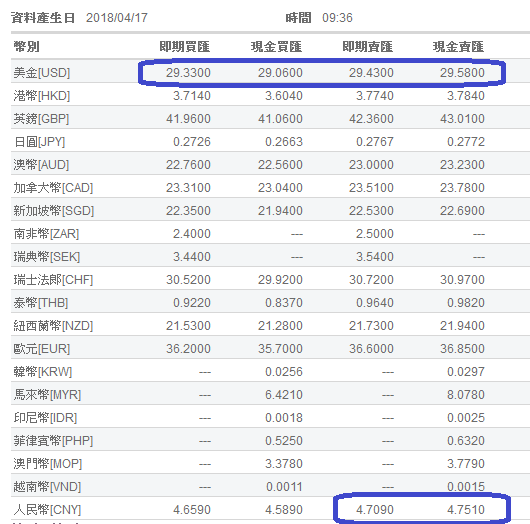Click the 即期賣匯 column header
The height and width of the screenshot is (524, 530).
click(367, 47)
